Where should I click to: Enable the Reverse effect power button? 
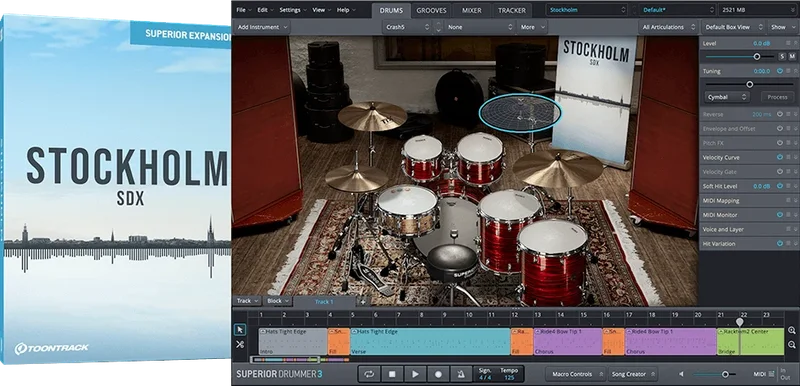pos(780,114)
